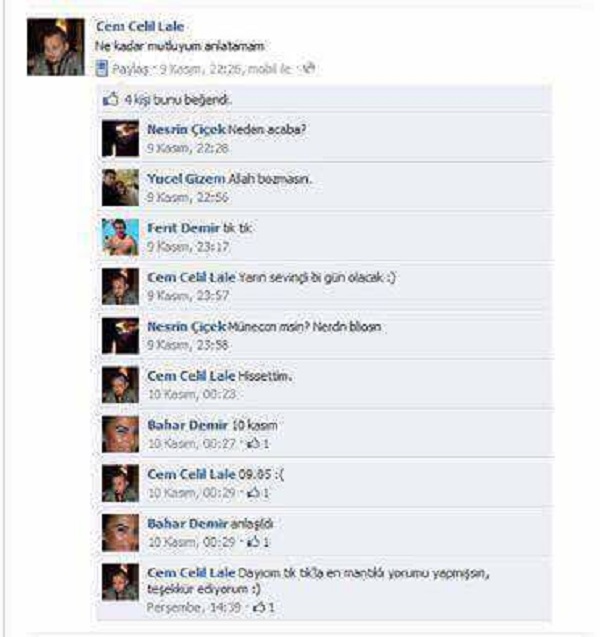Open Cem Celil Lale's post profile picture
Screen dimensions: 600x637
(x=56, y=47)
